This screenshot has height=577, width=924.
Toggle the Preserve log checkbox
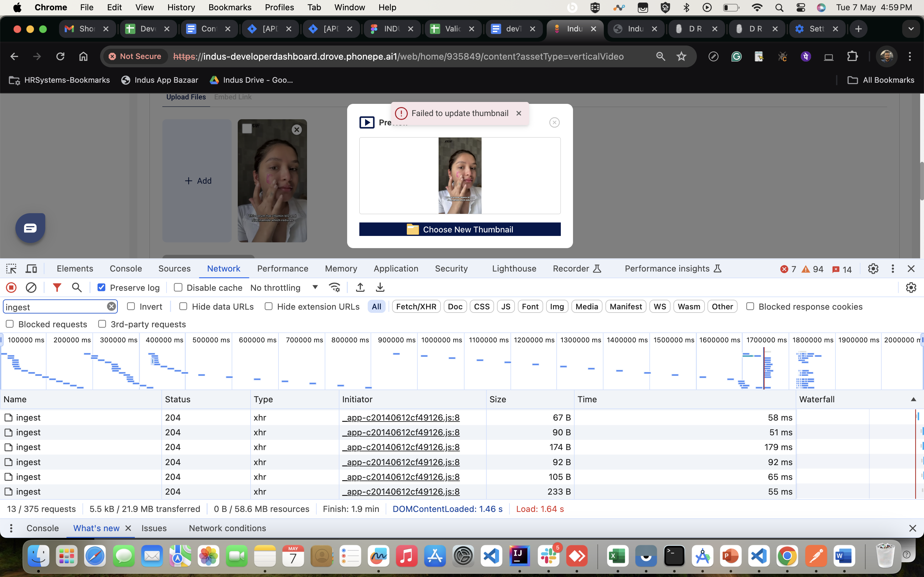tap(102, 287)
